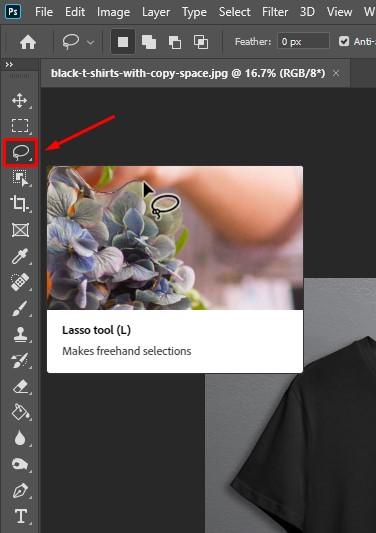Image resolution: width=376 pixels, height=533 pixels.
Task: Open the View menu
Action: tap(339, 12)
